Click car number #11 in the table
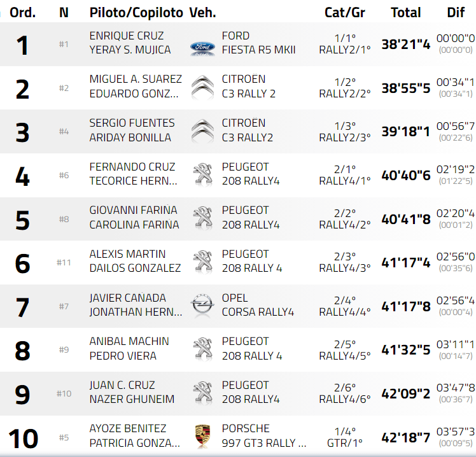 coord(64,262)
